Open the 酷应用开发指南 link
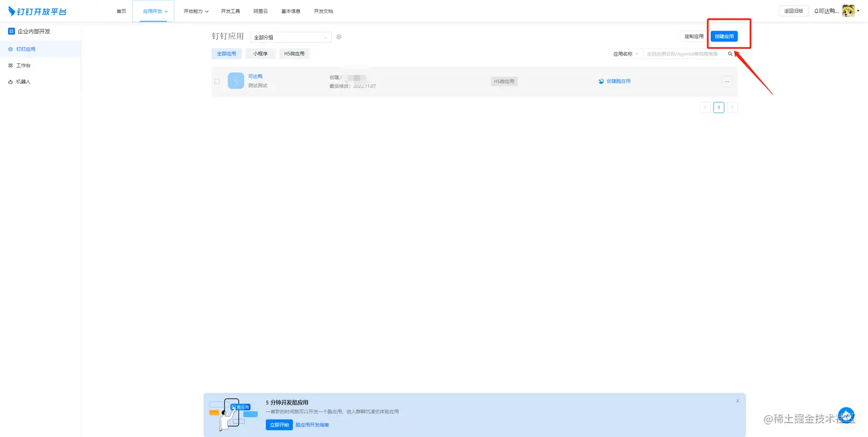Viewport: 868px width, 437px height. (312, 425)
